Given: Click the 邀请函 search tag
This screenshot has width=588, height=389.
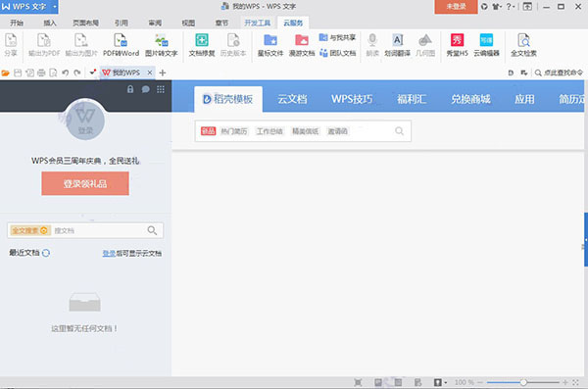Looking at the screenshot, I should pos(337,131).
